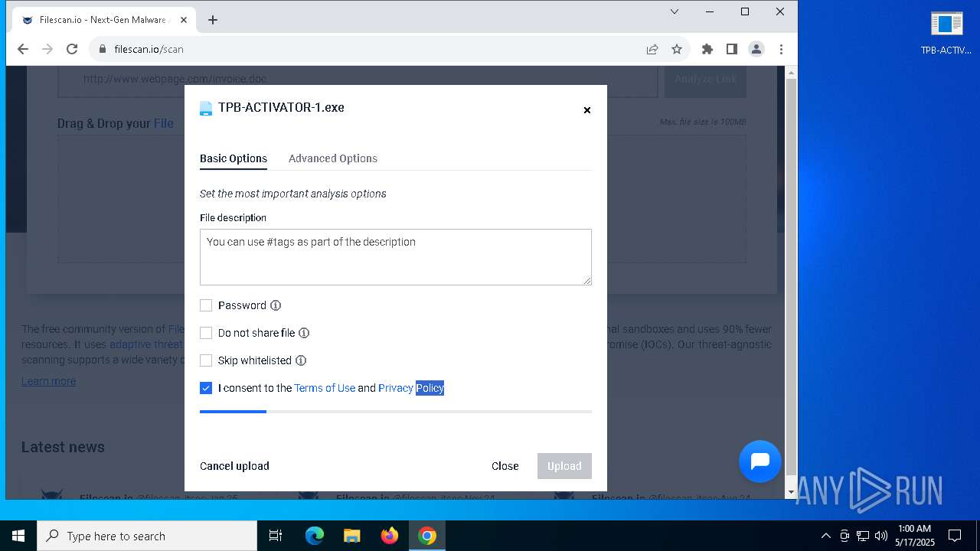This screenshot has width=980, height=551.
Task: Close the upload dialog with the X icon
Action: click(587, 110)
